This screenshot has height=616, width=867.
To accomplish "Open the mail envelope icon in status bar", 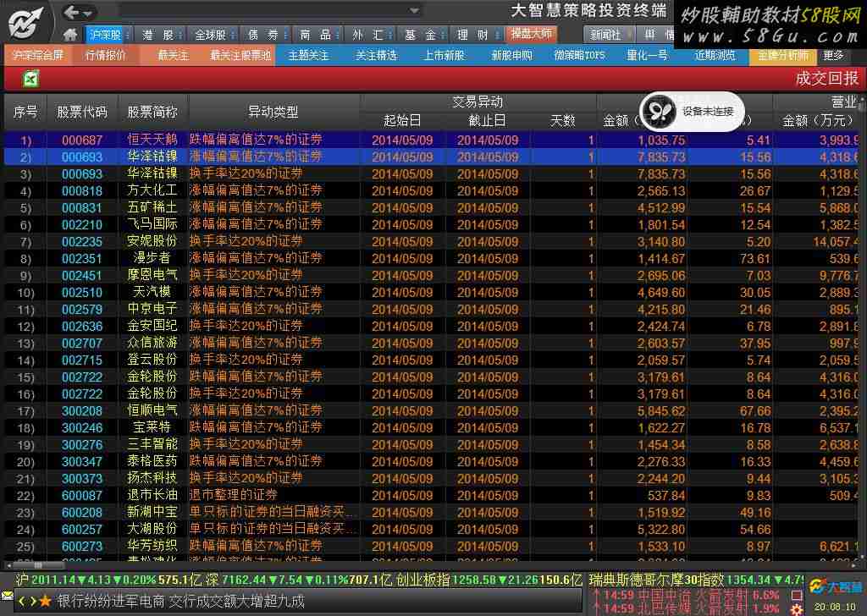I will pos(7,596).
